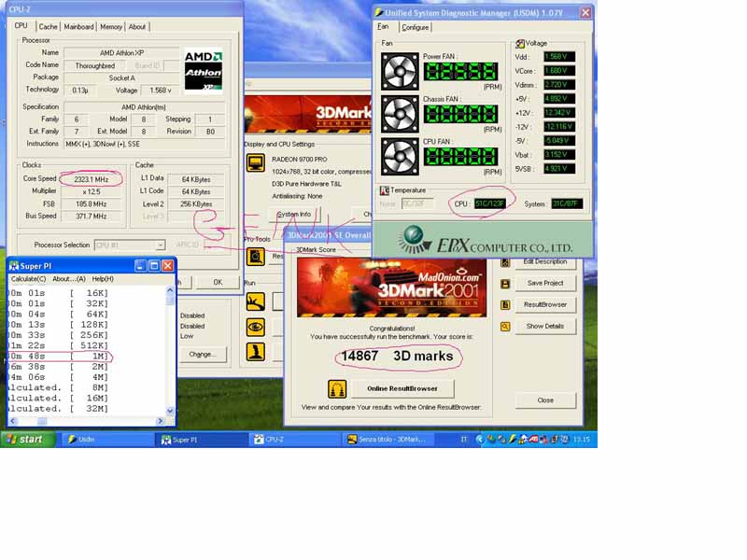Select the Fan tab in USDM

pos(384,27)
